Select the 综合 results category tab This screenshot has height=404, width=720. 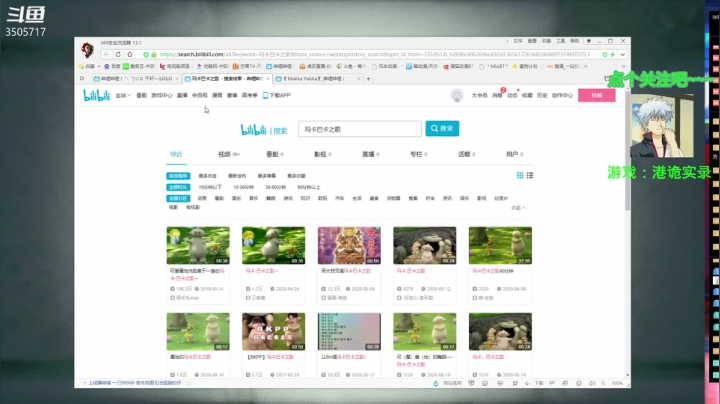[x=176, y=154]
